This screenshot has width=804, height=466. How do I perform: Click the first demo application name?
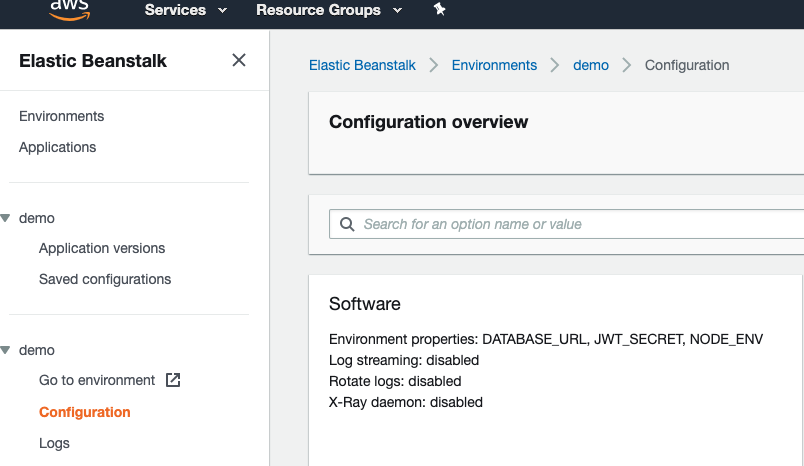pos(37,218)
